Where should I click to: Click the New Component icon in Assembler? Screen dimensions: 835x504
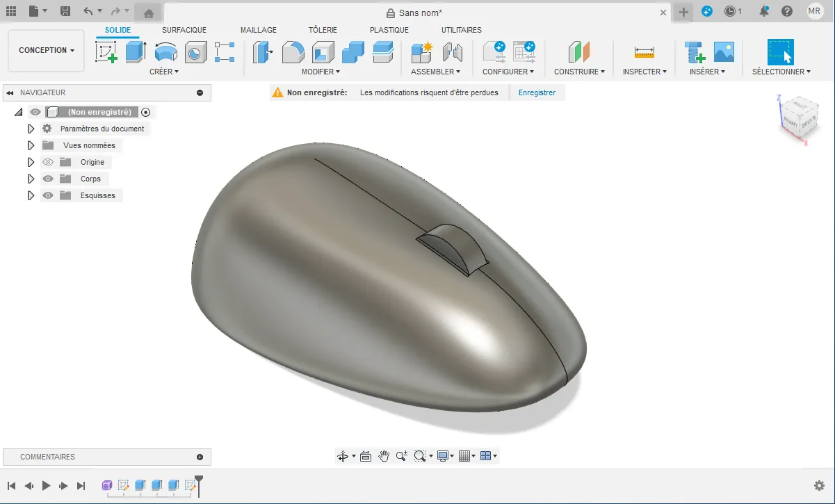coord(421,52)
